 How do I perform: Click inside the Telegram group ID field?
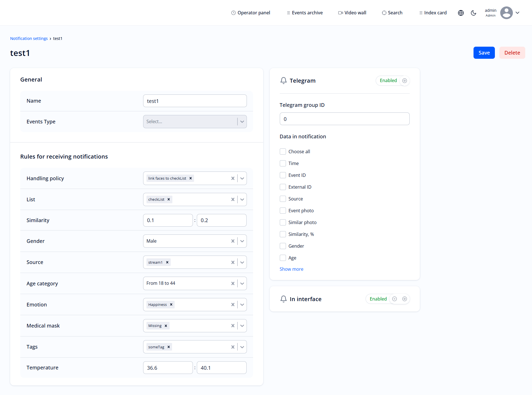pos(344,119)
